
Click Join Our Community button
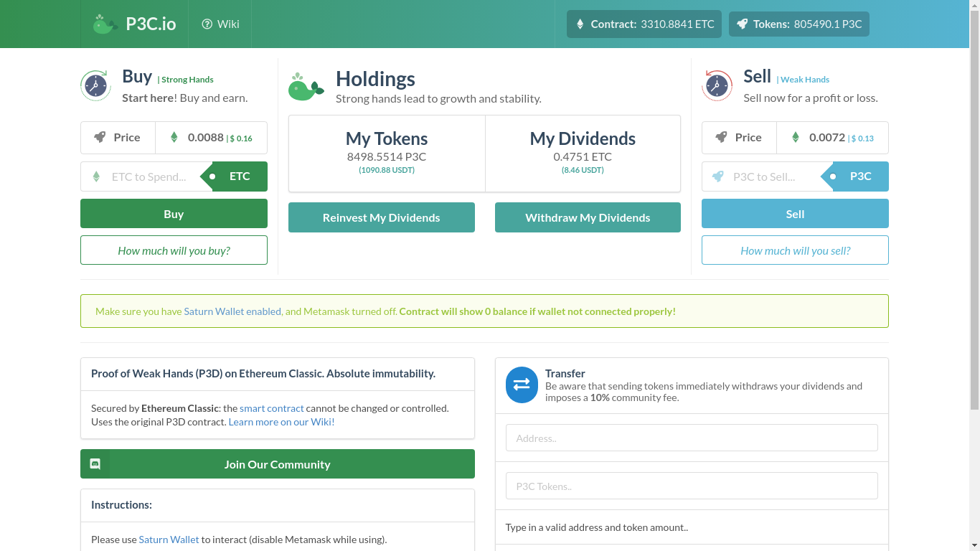[278, 464]
